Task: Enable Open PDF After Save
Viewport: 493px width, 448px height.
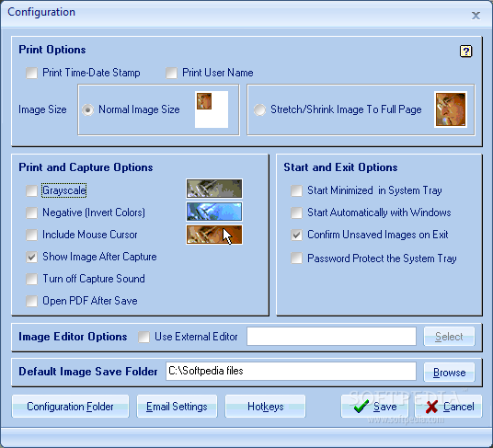Action: (31, 301)
